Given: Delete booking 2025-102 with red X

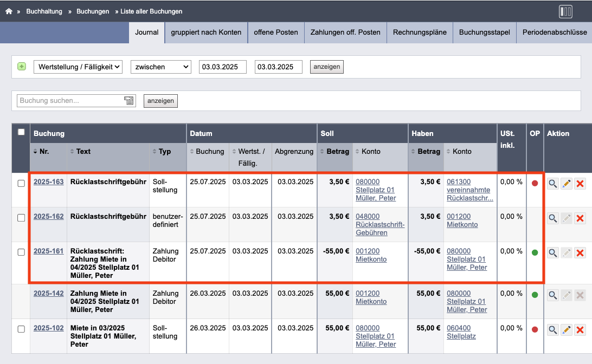Looking at the screenshot, I should click(580, 330).
